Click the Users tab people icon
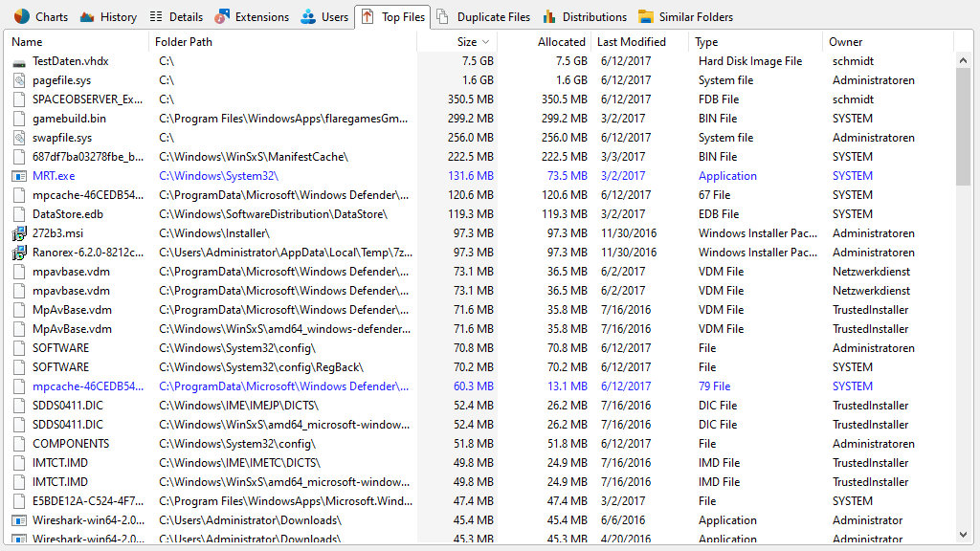The height and width of the screenshot is (551, 980). [x=308, y=16]
